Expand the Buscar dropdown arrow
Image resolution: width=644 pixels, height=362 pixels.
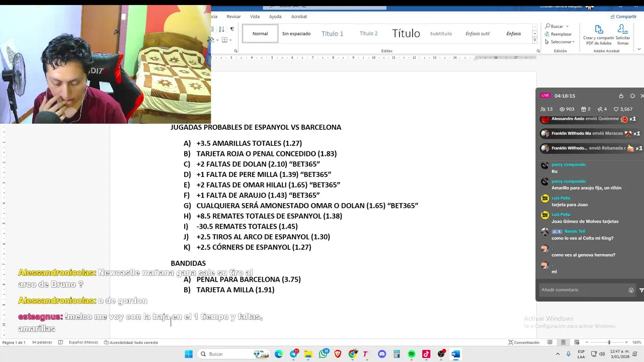click(x=567, y=26)
